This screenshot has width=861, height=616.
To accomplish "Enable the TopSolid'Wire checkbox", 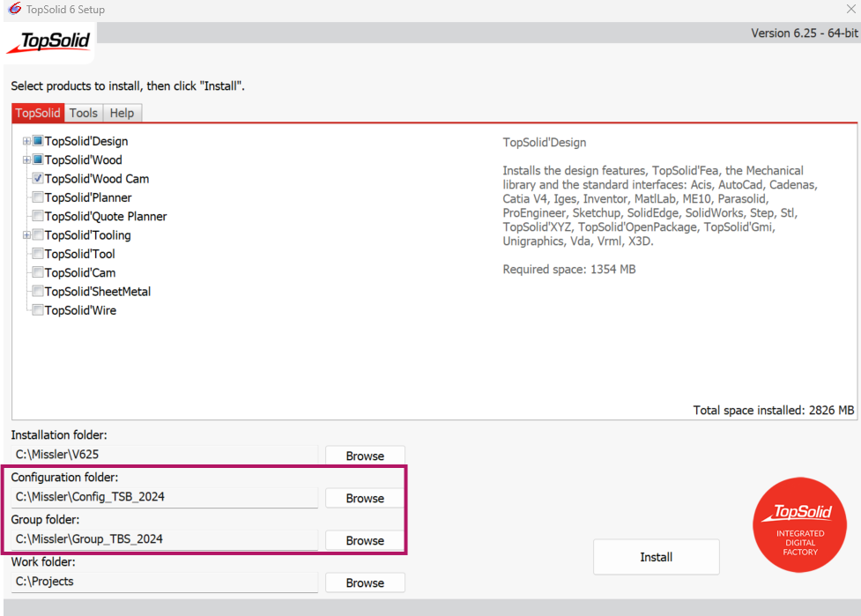I will pos(38,310).
